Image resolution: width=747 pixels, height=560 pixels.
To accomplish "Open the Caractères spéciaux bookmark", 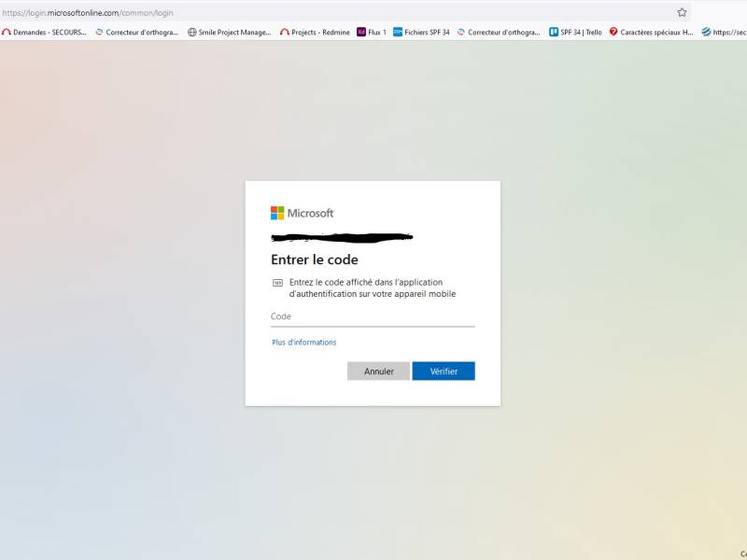I will [x=651, y=33].
